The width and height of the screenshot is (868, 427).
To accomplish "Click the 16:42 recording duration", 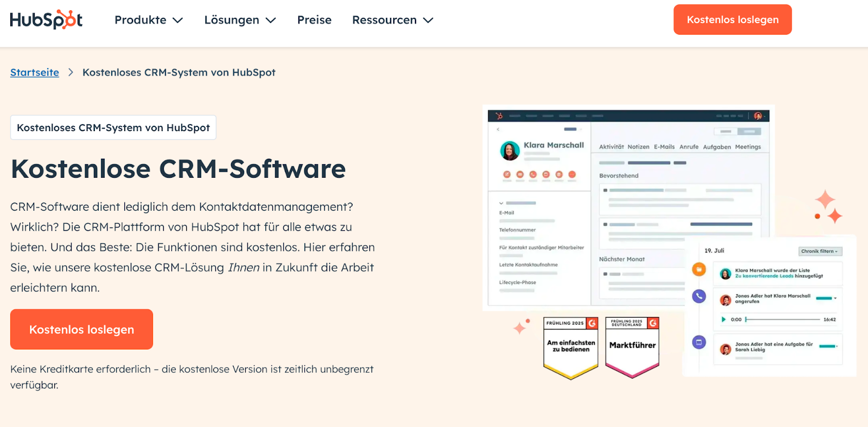I will click(829, 320).
